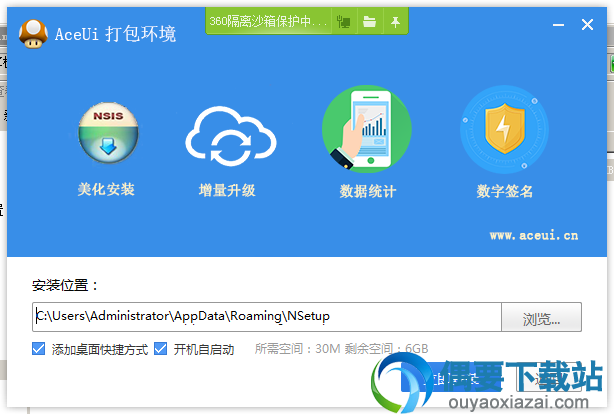This screenshot has height=414, width=614.
Task: Click the 数字签名 shield icon
Action: click(504, 130)
